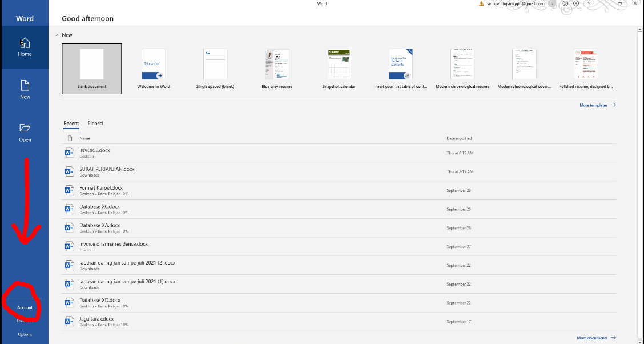Sort by Name column header
The height and width of the screenshot is (344, 644).
(85, 138)
